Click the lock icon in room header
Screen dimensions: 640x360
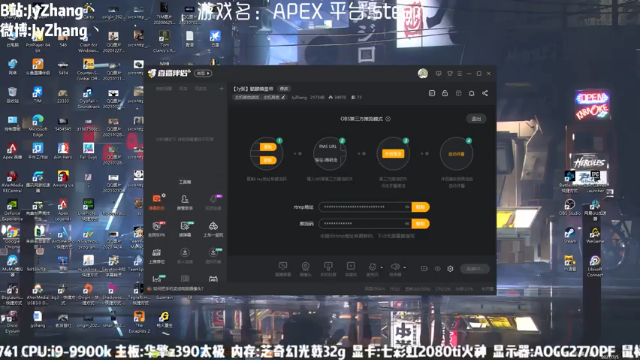[445, 93]
